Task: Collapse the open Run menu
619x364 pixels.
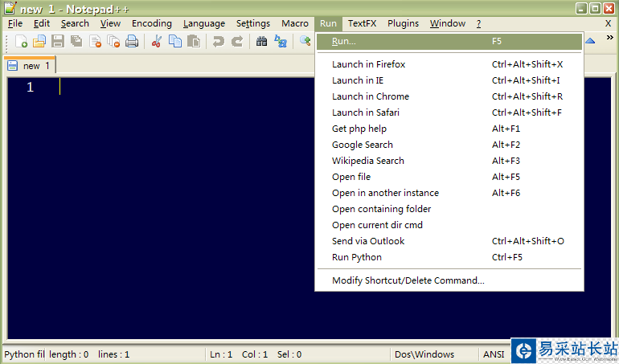Action: pos(329,23)
